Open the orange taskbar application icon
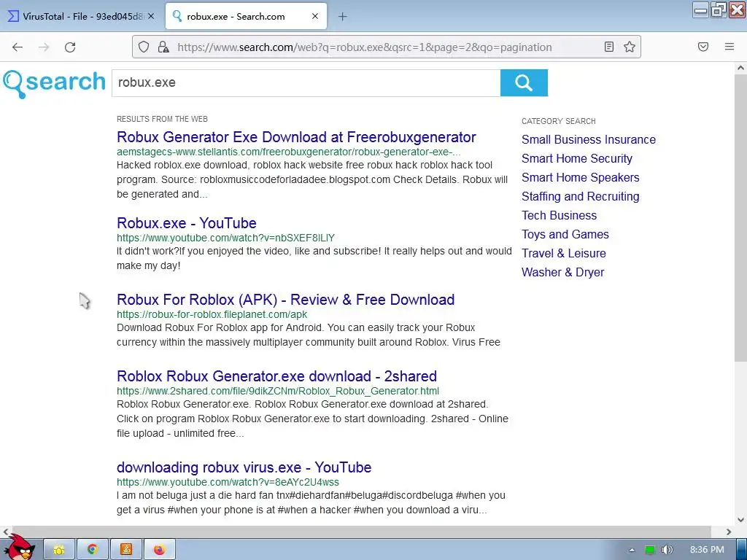This screenshot has height=560, width=747. click(x=125, y=550)
